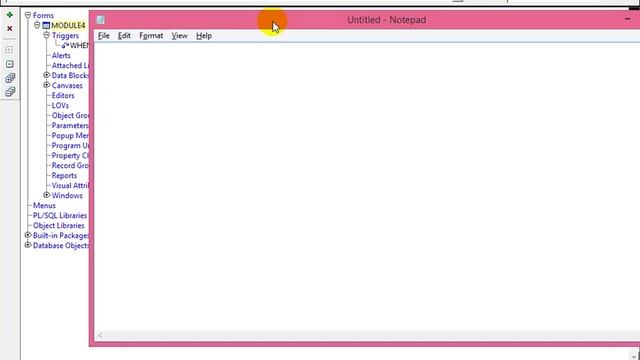Open the Notepad Edit menu
This screenshot has width=640, height=360.
(x=124, y=36)
